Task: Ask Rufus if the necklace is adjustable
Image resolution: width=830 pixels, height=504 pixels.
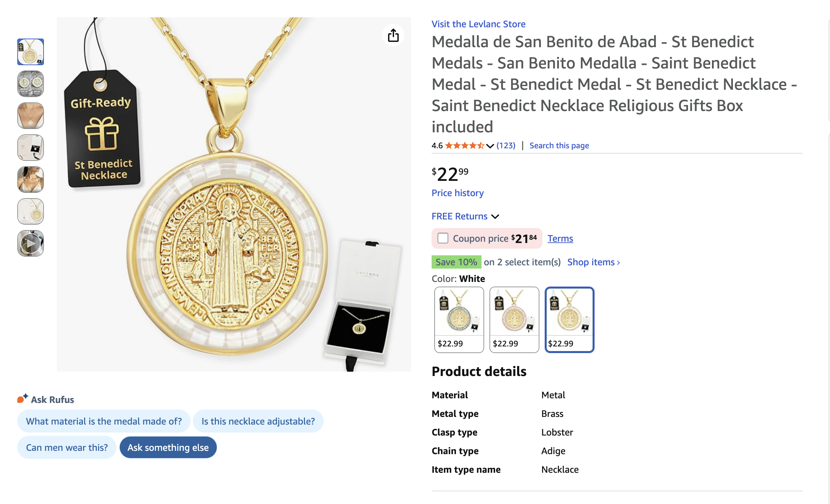Action: (x=258, y=421)
